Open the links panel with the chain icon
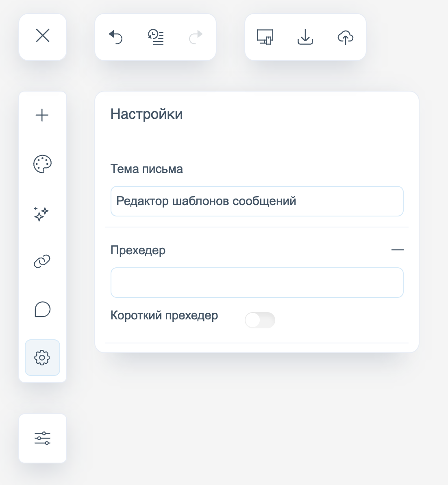 [42, 261]
